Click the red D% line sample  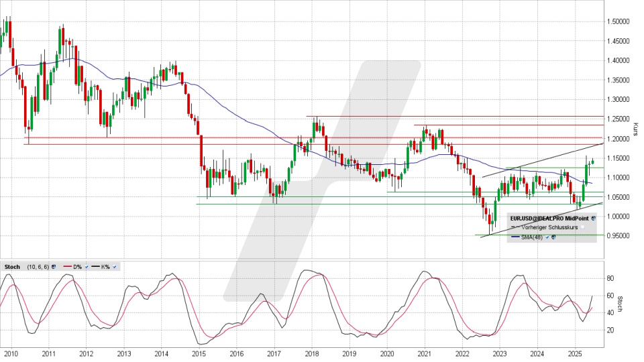click(x=68, y=266)
